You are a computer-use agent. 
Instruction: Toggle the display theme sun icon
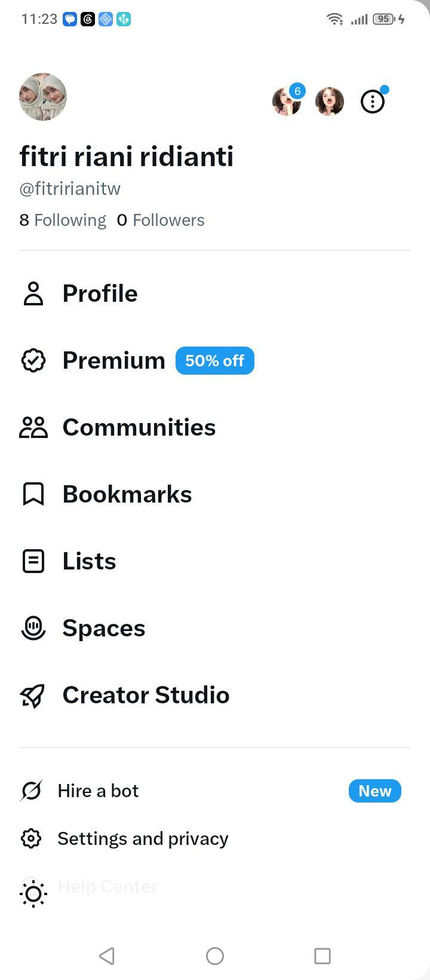[x=33, y=894]
